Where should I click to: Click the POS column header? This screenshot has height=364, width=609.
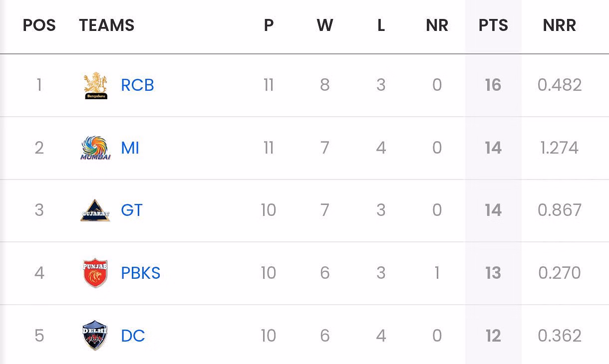(39, 25)
